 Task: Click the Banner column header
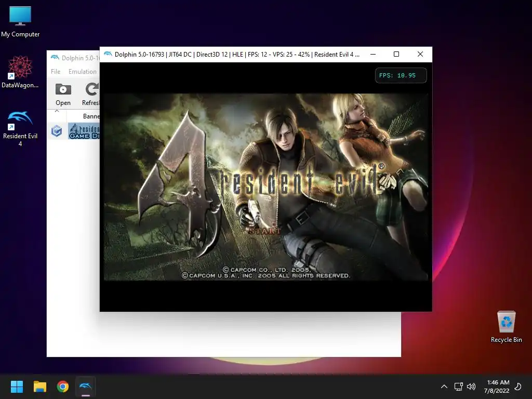tap(91, 116)
